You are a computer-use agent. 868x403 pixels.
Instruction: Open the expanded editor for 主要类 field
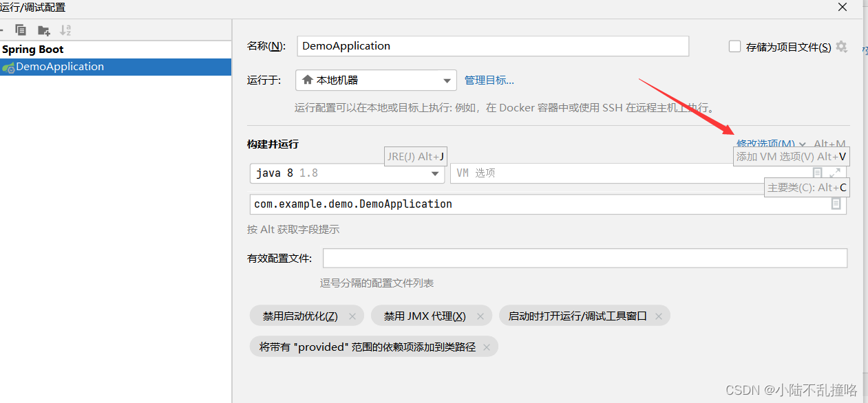coord(835,204)
